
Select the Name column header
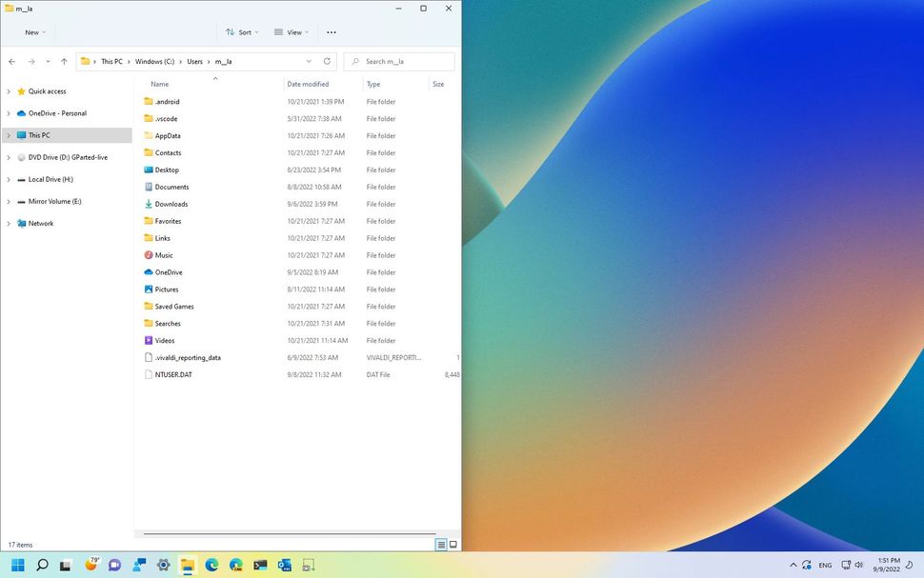click(x=160, y=84)
